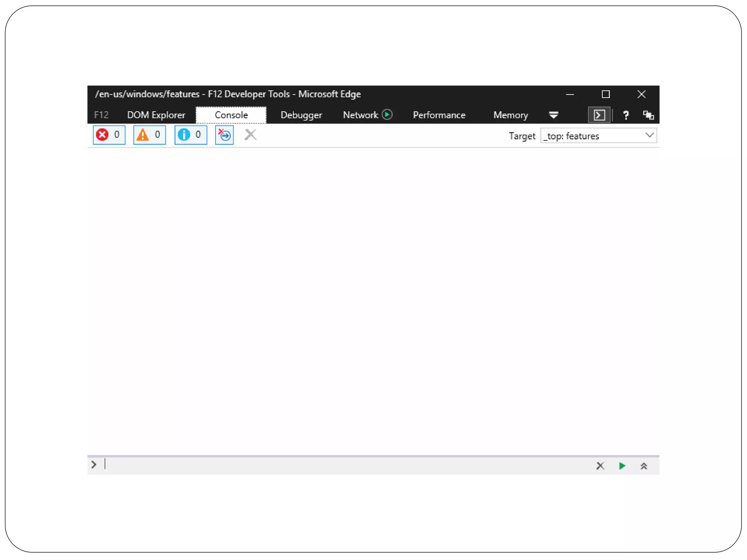Toggle clear-on-navigate console button
This screenshot has height=560, width=747.
(224, 135)
